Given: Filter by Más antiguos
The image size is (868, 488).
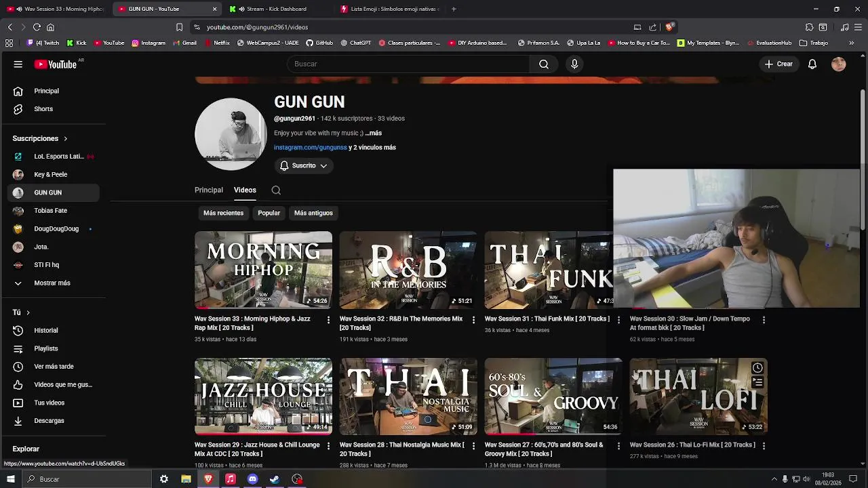Looking at the screenshot, I should coord(313,213).
